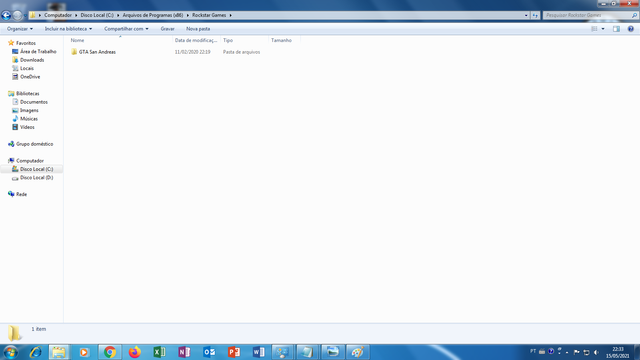Viewport: 640px width, 360px height.
Task: Click the Pesquisar Rockstar Games search field
Action: tap(587, 16)
